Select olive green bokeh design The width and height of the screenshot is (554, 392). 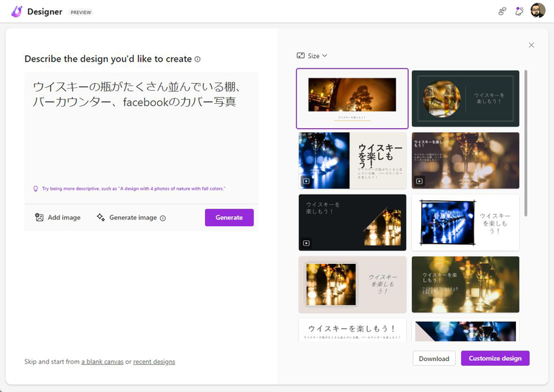pos(465,285)
